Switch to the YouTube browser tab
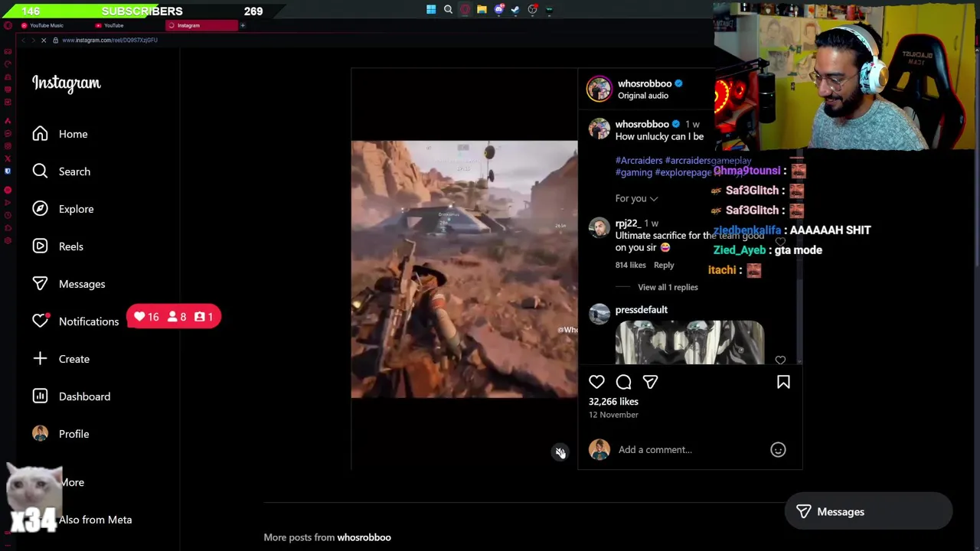The height and width of the screenshot is (551, 980). tap(113, 25)
